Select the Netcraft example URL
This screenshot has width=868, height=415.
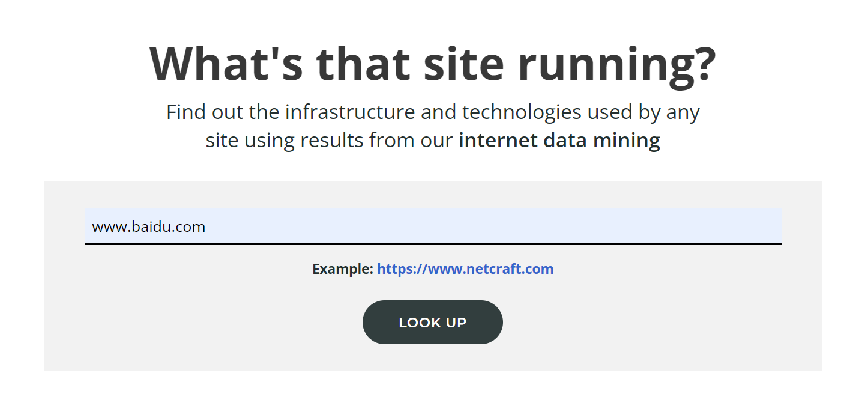(465, 269)
